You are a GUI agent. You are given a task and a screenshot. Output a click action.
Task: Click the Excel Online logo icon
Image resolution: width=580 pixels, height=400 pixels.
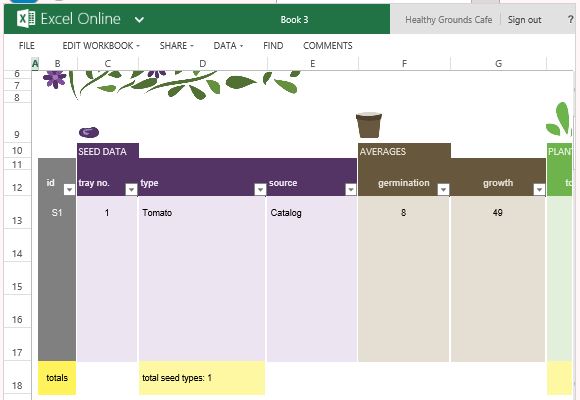[x=26, y=19]
